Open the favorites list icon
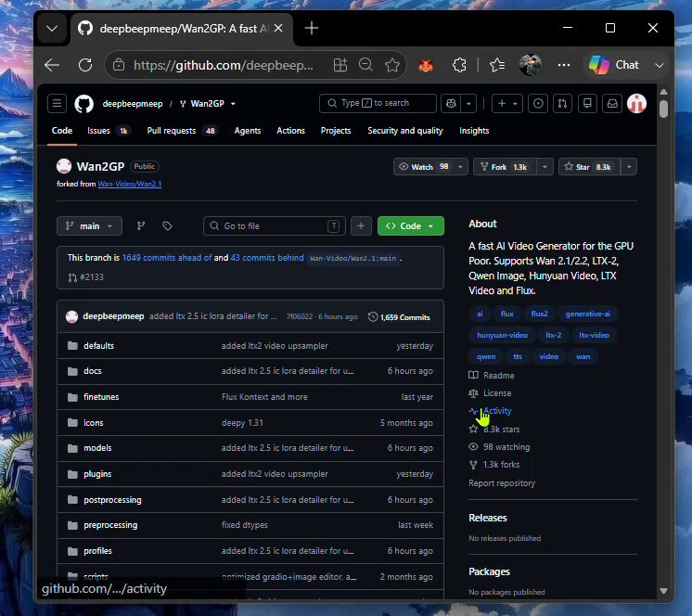692x616 pixels. (x=497, y=65)
